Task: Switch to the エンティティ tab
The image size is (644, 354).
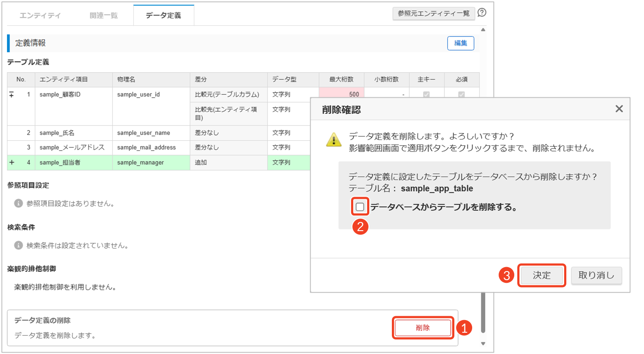Action: tap(40, 16)
